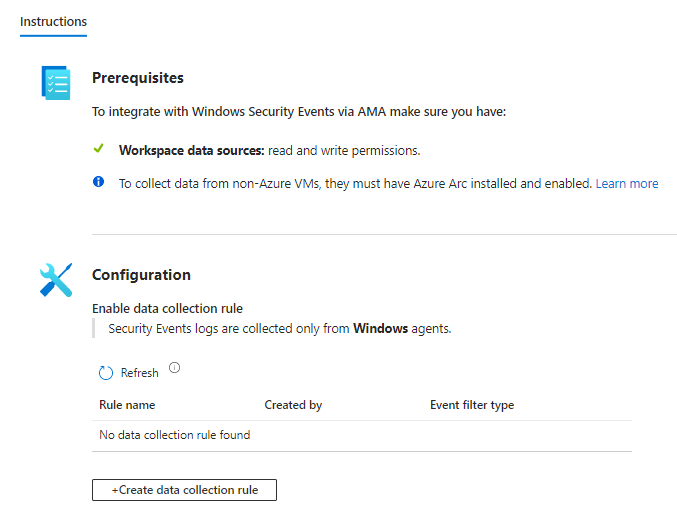Click the blue info icon about non-Azure VMs

98,182
